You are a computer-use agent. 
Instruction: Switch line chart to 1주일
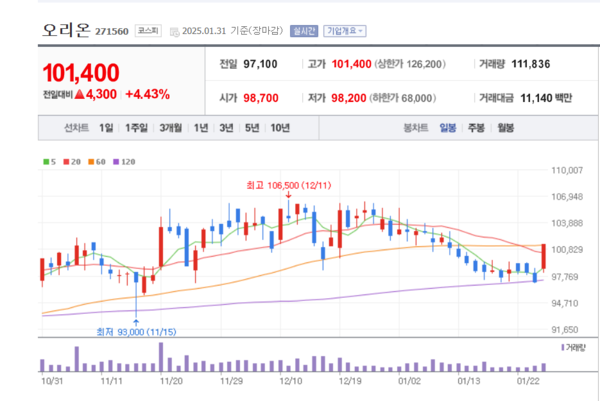136,128
